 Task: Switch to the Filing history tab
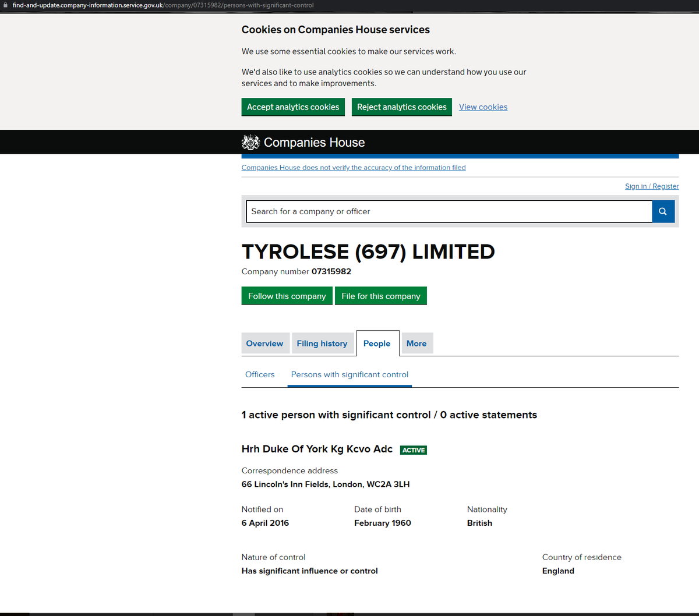(x=322, y=344)
